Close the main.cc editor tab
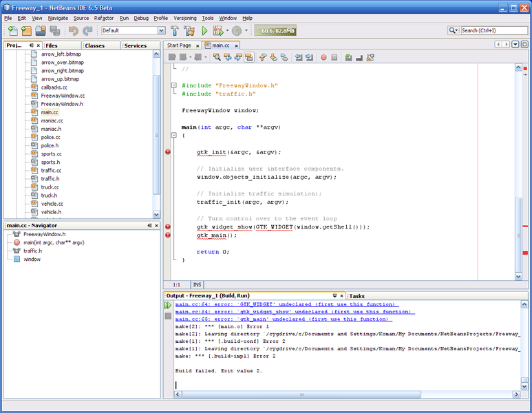The width and height of the screenshot is (532, 413). tap(237, 45)
